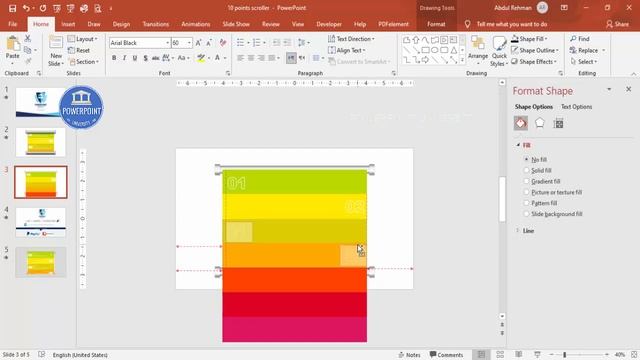Open Find in Editing group
The image size is (640, 360).
tap(580, 39)
